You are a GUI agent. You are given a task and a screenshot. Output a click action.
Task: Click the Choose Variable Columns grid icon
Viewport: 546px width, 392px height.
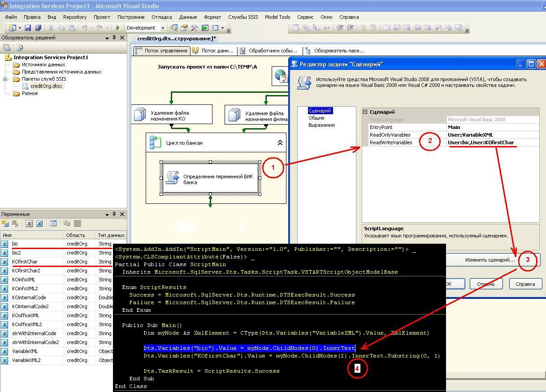point(53,224)
